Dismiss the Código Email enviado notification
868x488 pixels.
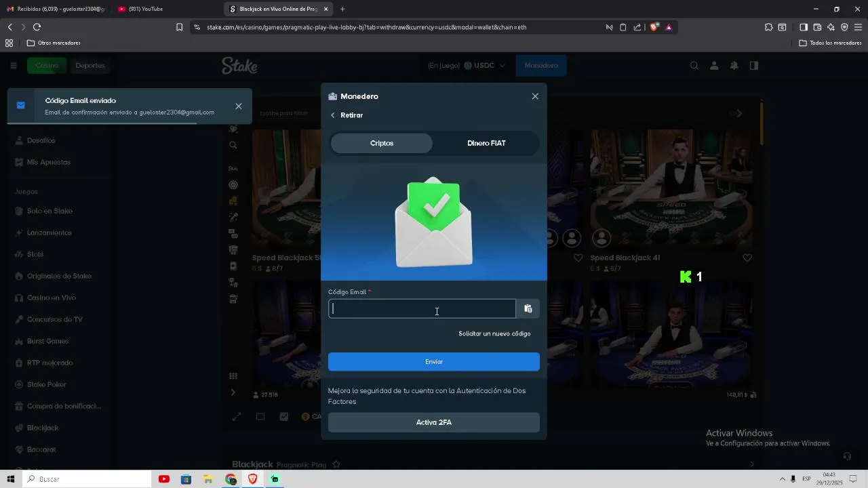click(239, 106)
